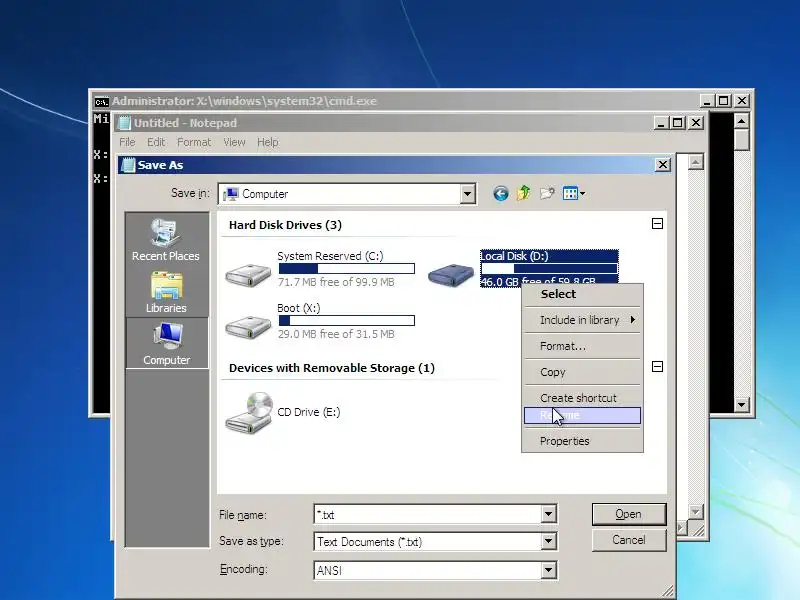Click the File name input field

[428, 514]
